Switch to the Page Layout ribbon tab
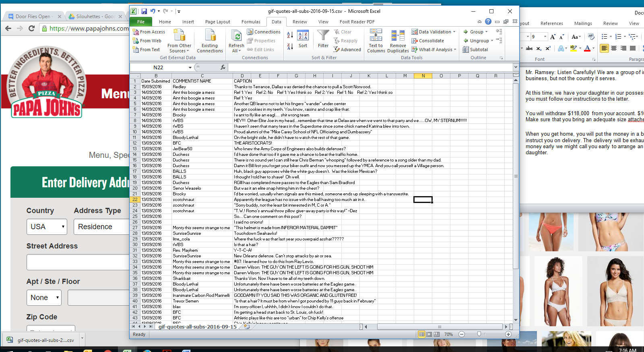 click(217, 22)
